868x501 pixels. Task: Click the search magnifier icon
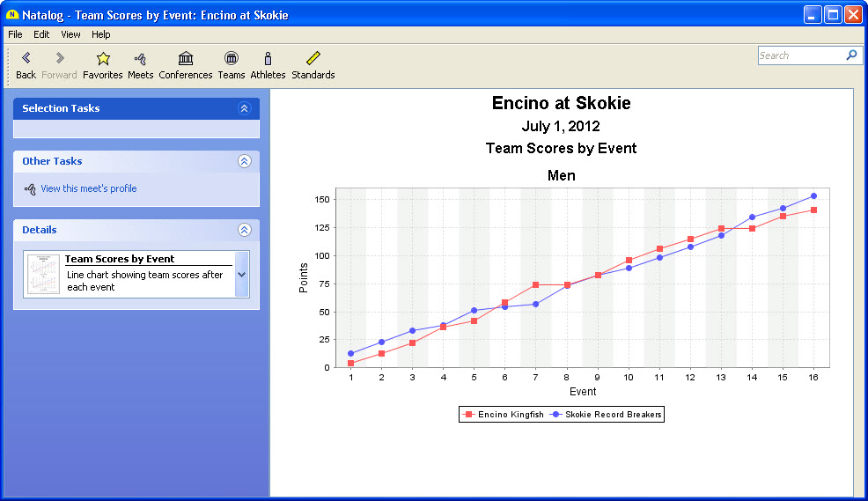coord(851,55)
